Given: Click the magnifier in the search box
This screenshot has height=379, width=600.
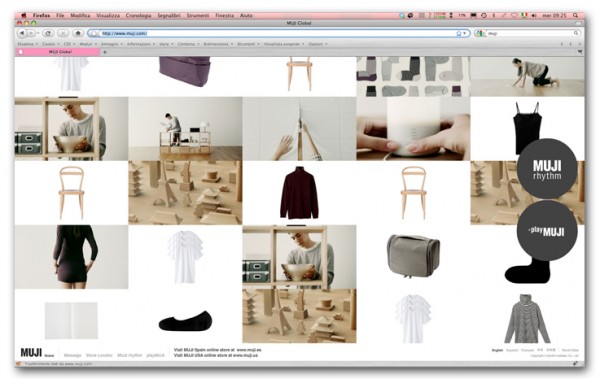Looking at the screenshot, I should (576, 33).
